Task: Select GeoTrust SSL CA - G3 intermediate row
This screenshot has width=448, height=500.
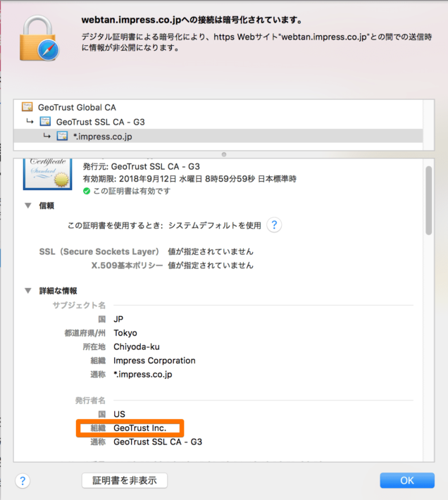Action: tap(218, 122)
